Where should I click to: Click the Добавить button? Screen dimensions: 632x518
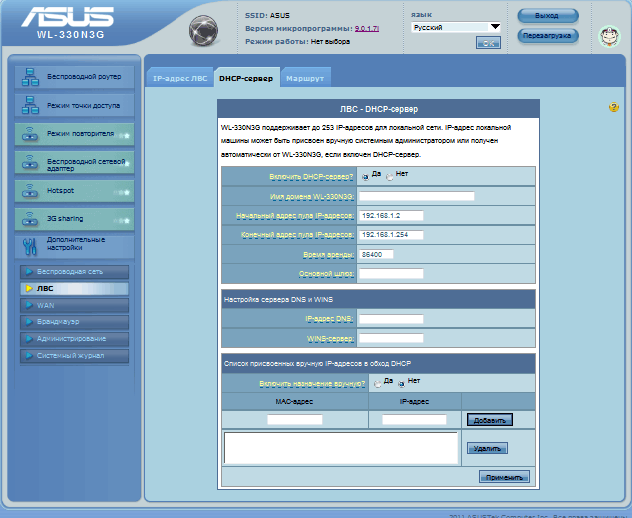(489, 419)
